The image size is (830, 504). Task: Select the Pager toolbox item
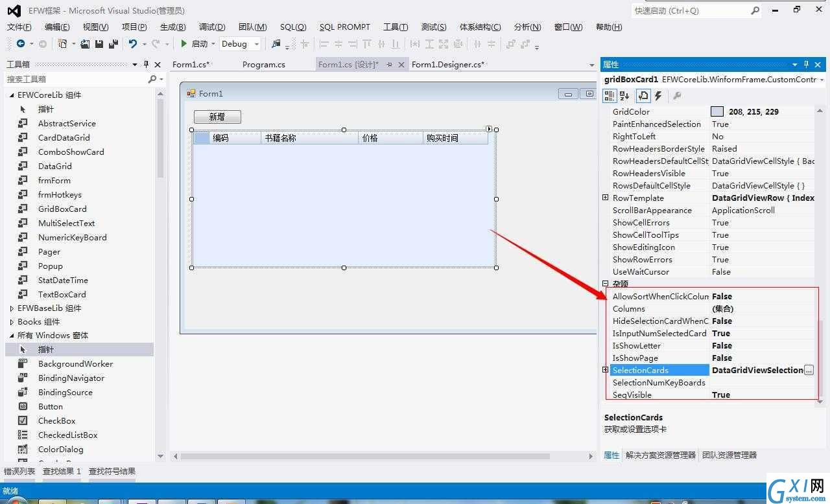pos(49,251)
